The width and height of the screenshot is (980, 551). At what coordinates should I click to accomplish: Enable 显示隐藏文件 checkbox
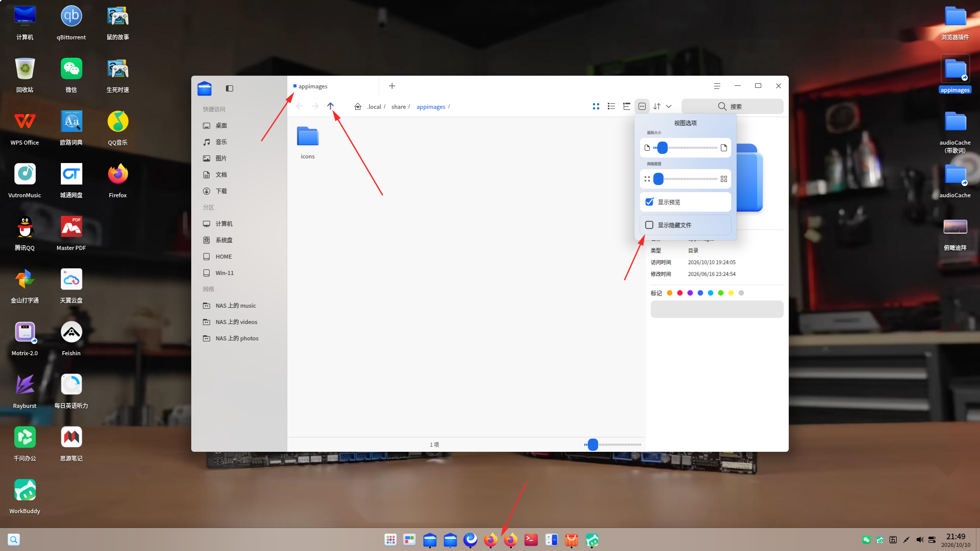coord(649,225)
